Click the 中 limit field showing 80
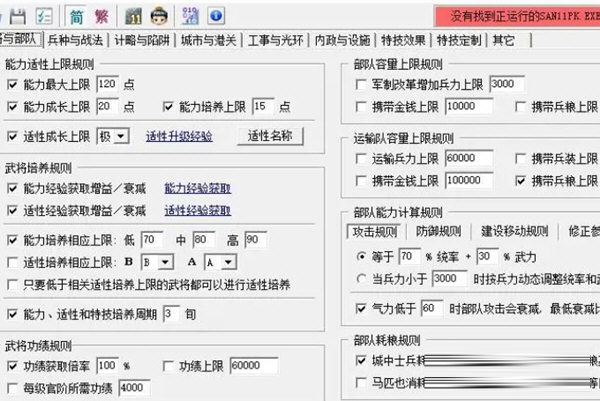 coord(204,240)
